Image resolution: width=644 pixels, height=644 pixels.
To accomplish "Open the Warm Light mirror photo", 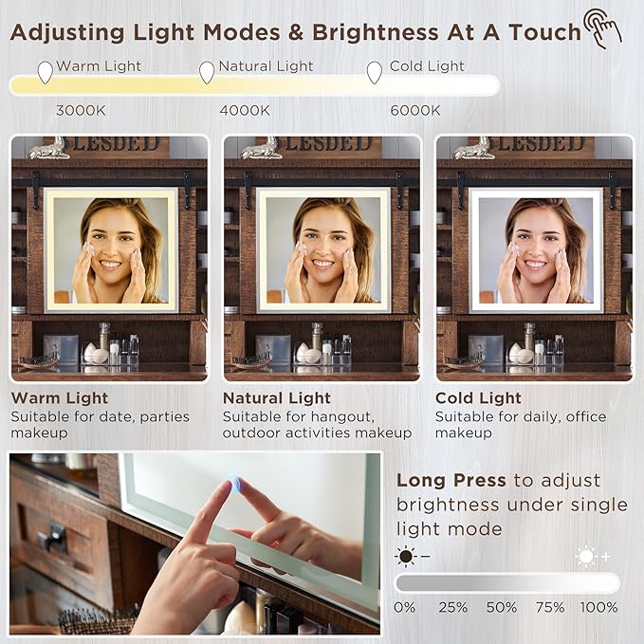I will pos(109,258).
